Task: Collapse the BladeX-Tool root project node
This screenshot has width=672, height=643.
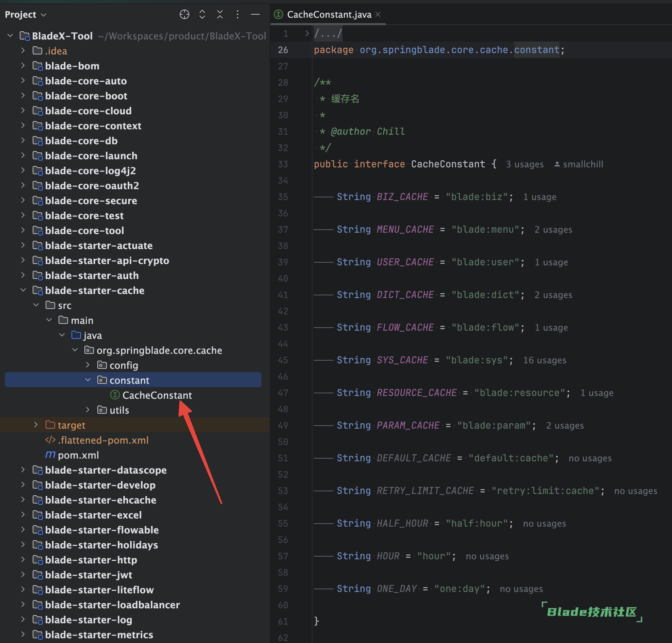Action: click(10, 35)
